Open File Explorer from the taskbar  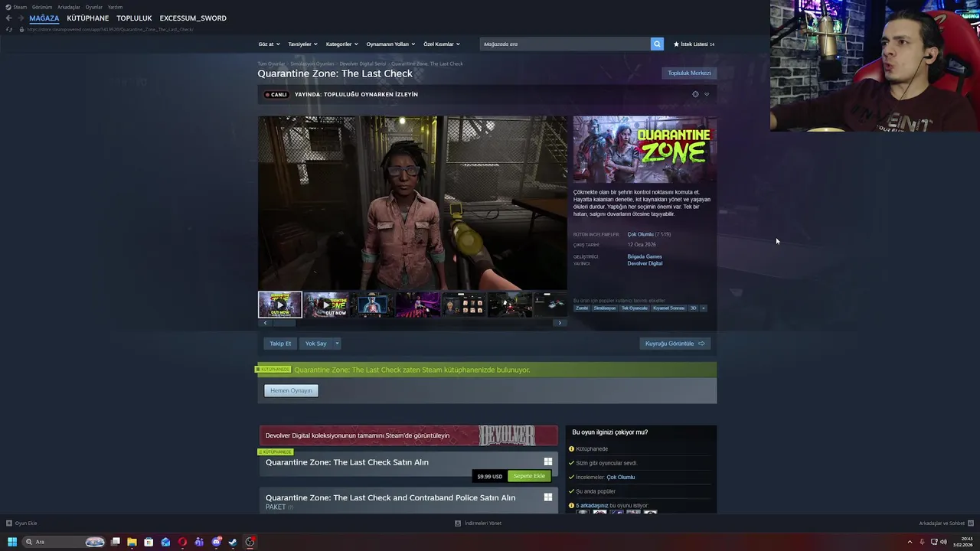[132, 542]
